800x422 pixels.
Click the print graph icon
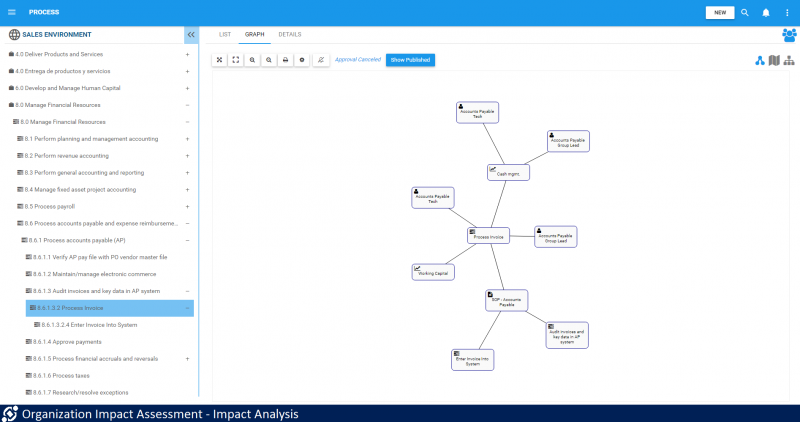click(x=285, y=60)
